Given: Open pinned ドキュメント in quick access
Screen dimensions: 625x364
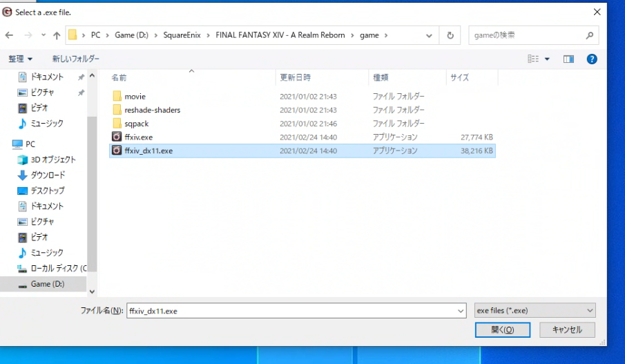Looking at the screenshot, I should [47, 77].
